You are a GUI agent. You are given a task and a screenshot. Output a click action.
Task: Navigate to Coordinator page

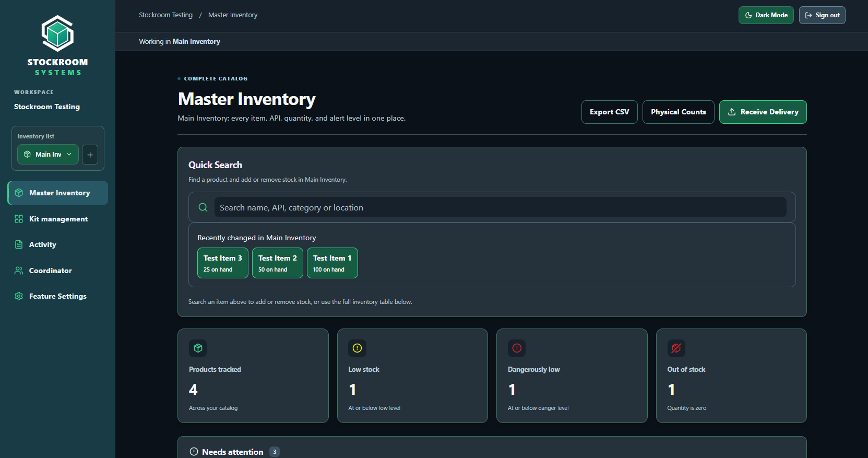(x=58, y=271)
